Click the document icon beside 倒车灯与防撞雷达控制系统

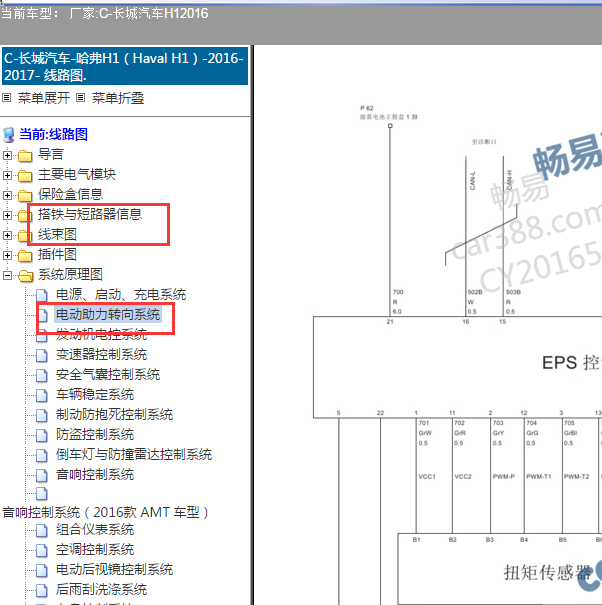tap(42, 456)
